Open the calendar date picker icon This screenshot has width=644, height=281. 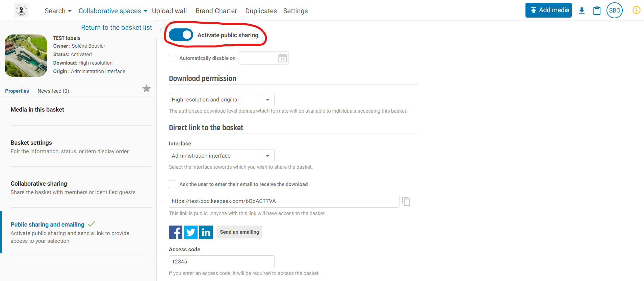(282, 58)
